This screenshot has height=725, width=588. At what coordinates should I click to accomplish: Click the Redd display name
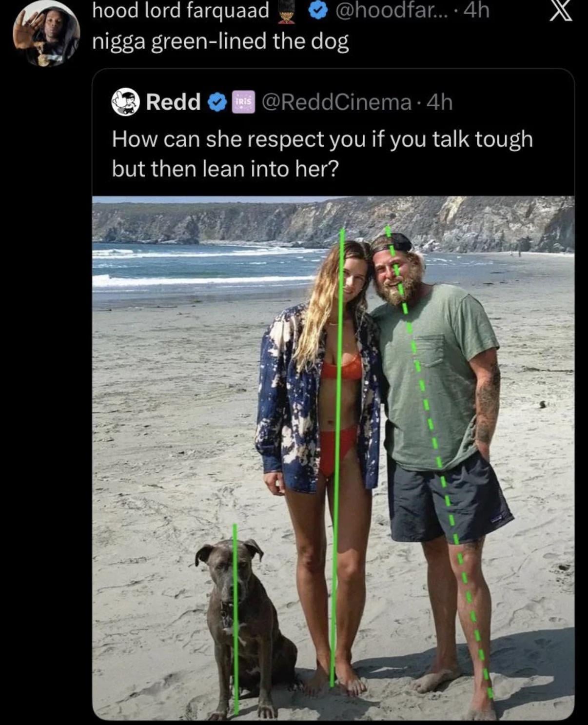click(x=174, y=102)
